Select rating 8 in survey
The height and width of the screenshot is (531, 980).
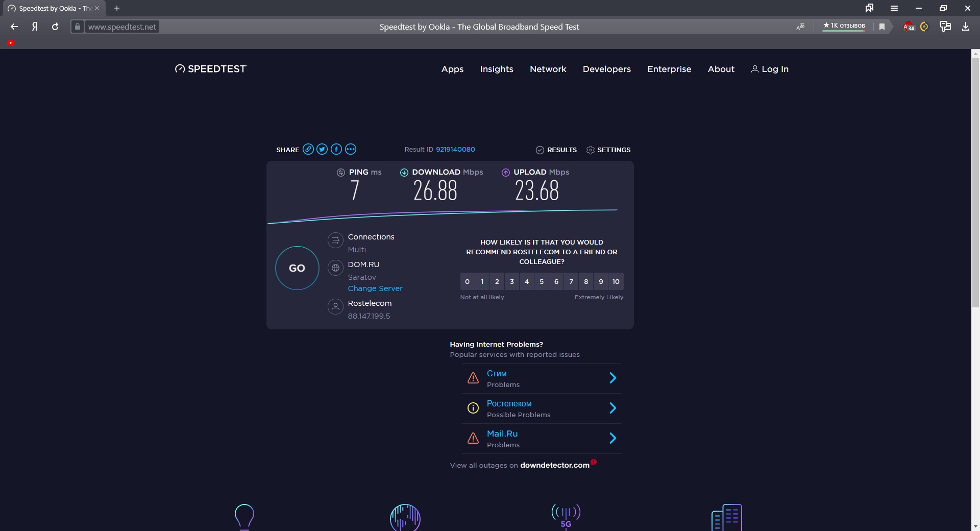[586, 281]
